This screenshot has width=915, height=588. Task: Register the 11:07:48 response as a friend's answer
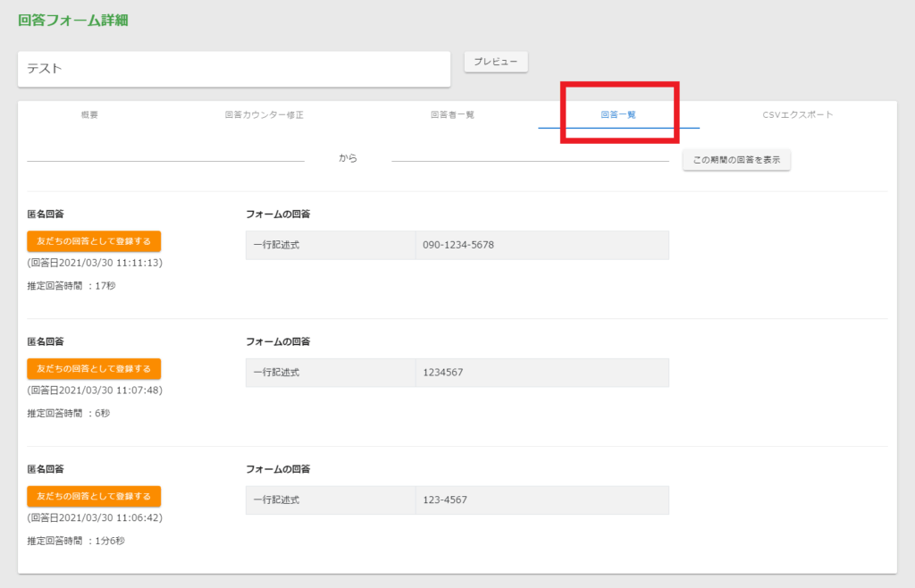tap(94, 369)
